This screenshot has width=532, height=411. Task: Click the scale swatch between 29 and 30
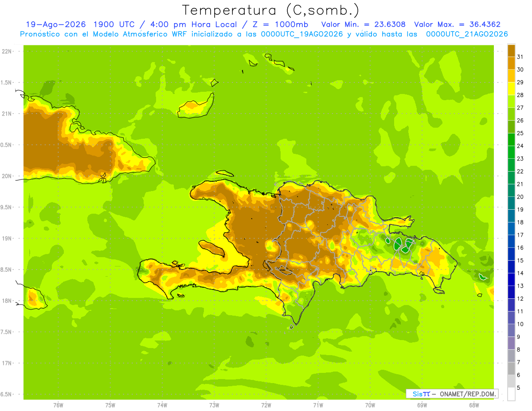[x=511, y=76]
